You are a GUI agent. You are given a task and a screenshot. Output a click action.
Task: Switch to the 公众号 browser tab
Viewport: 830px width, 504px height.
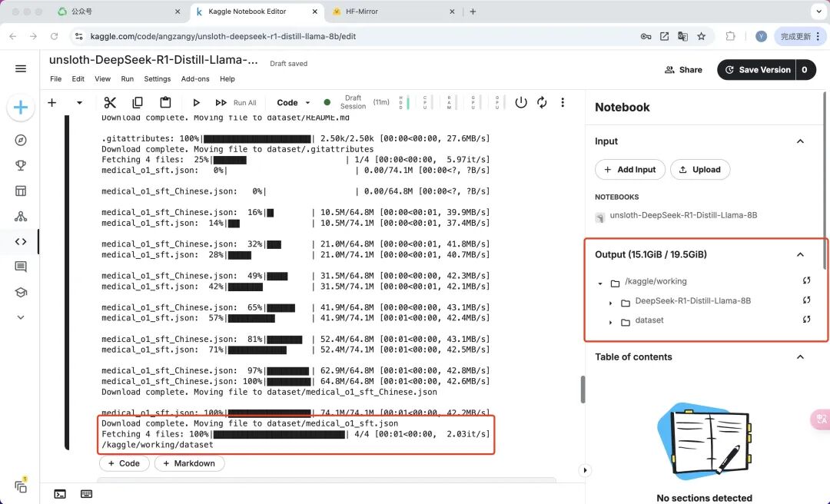pyautogui.click(x=120, y=11)
